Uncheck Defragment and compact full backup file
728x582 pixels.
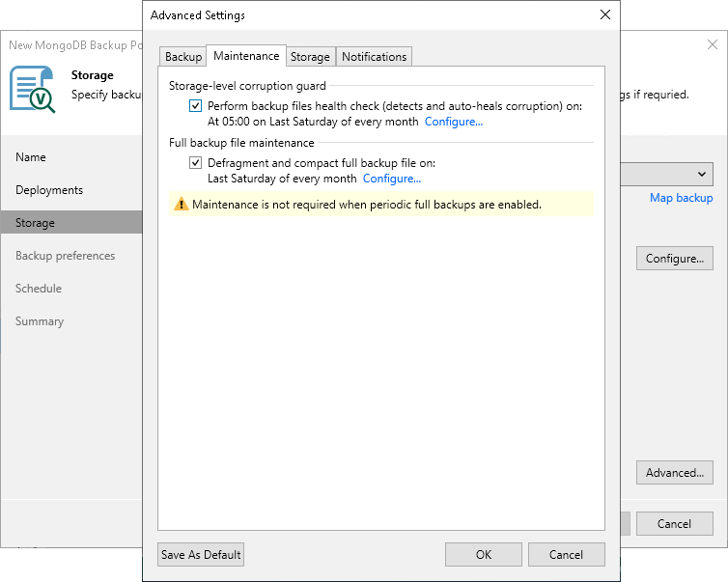(x=195, y=163)
